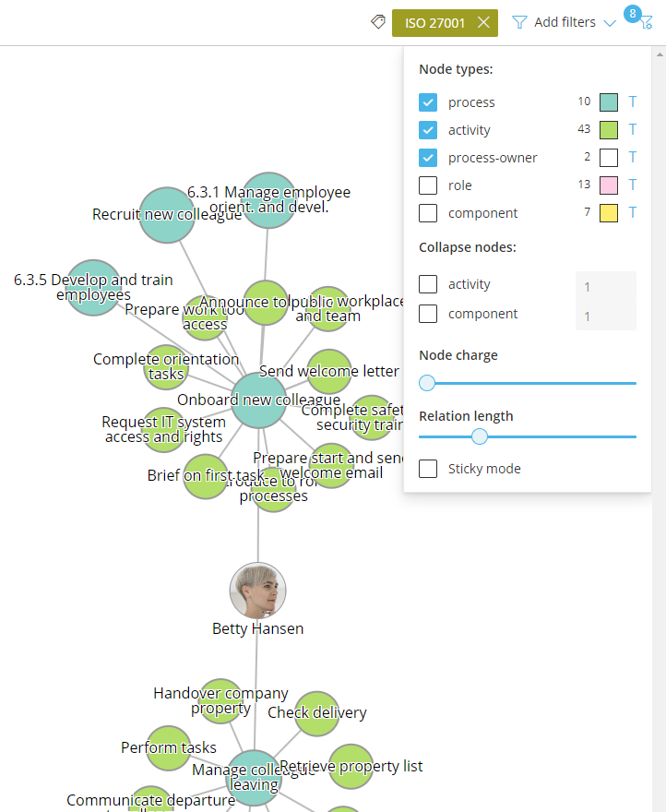This screenshot has height=812, width=666.
Task: Select the Betty Hansen process-owner node
Action: (257, 591)
